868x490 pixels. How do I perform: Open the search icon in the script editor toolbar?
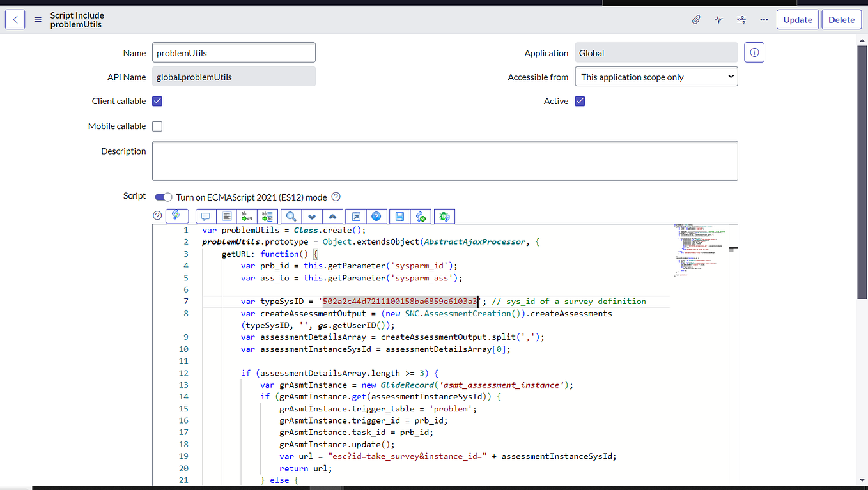tap(291, 216)
